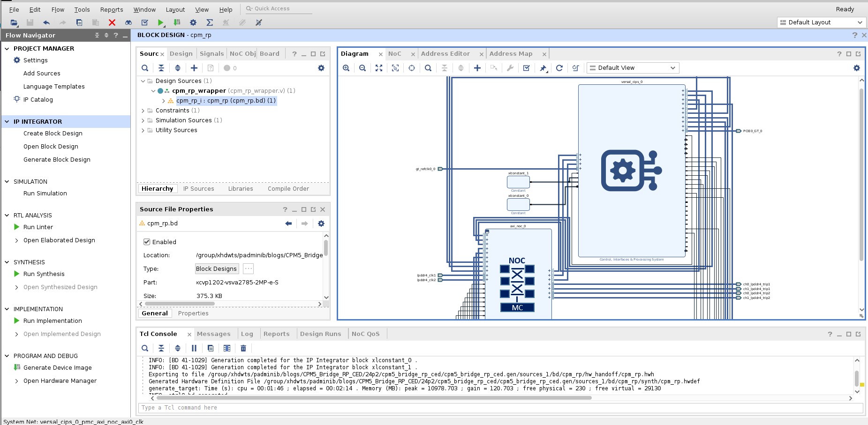The width and height of the screenshot is (868, 425).
Task: Expand the Constraints tree node
Action: (x=143, y=111)
